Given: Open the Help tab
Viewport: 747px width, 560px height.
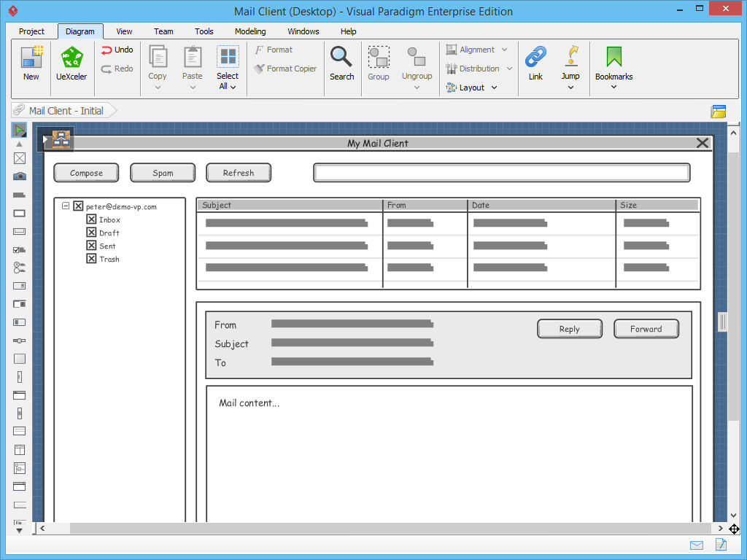Looking at the screenshot, I should pos(348,31).
